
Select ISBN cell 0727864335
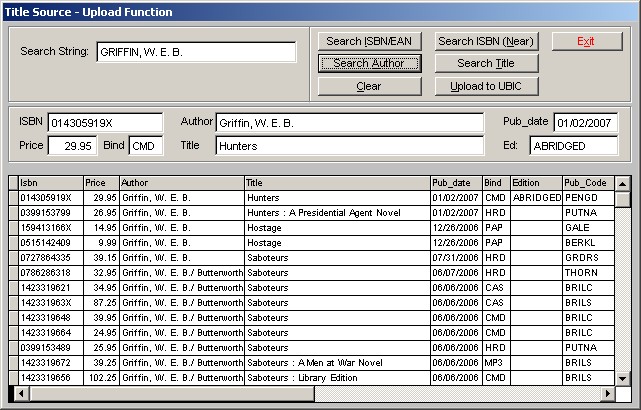click(x=51, y=258)
